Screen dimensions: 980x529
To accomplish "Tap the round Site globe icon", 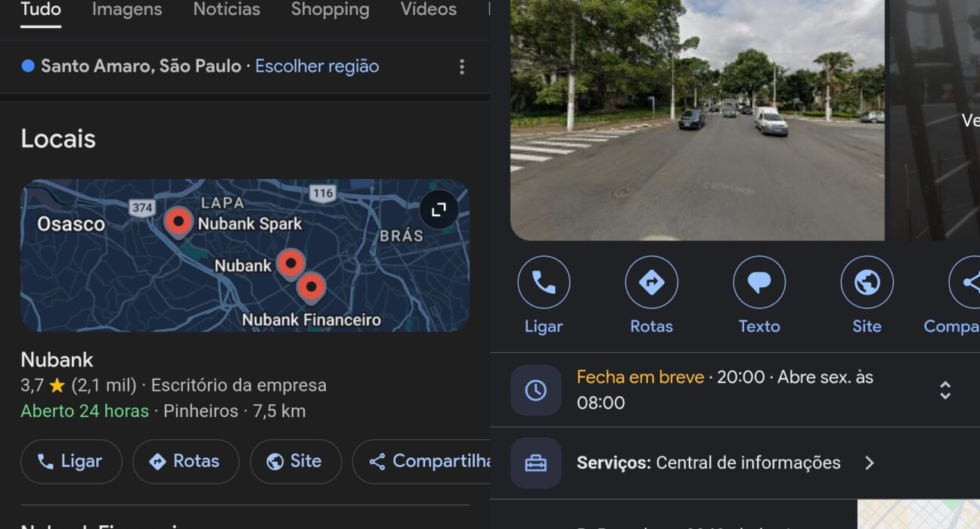I will [867, 283].
